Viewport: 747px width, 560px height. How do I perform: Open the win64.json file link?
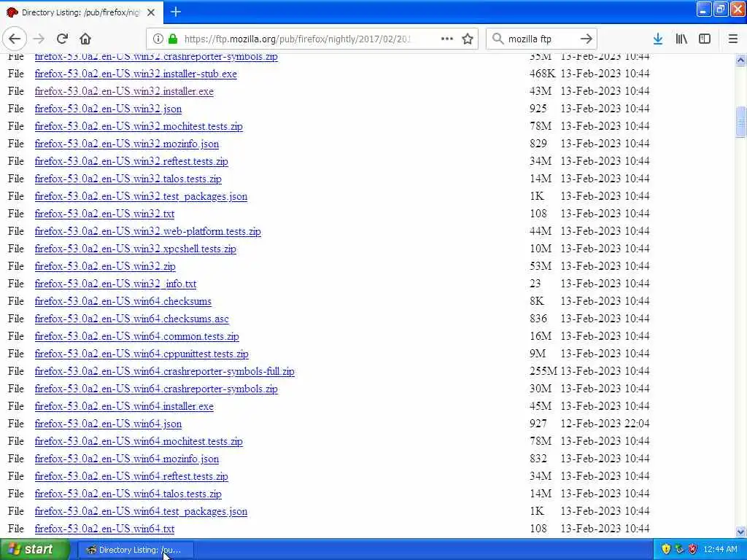(x=108, y=424)
